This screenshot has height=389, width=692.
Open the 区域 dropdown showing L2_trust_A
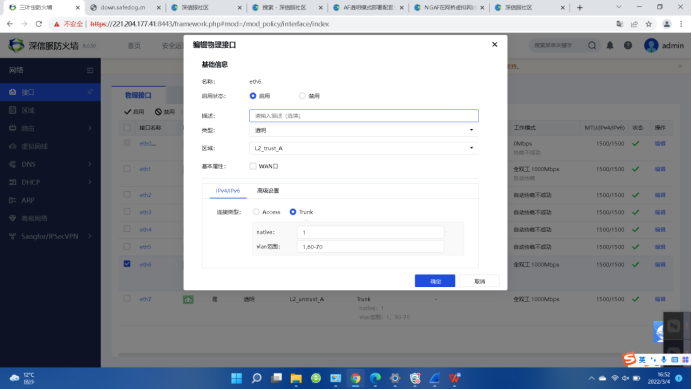click(x=364, y=148)
